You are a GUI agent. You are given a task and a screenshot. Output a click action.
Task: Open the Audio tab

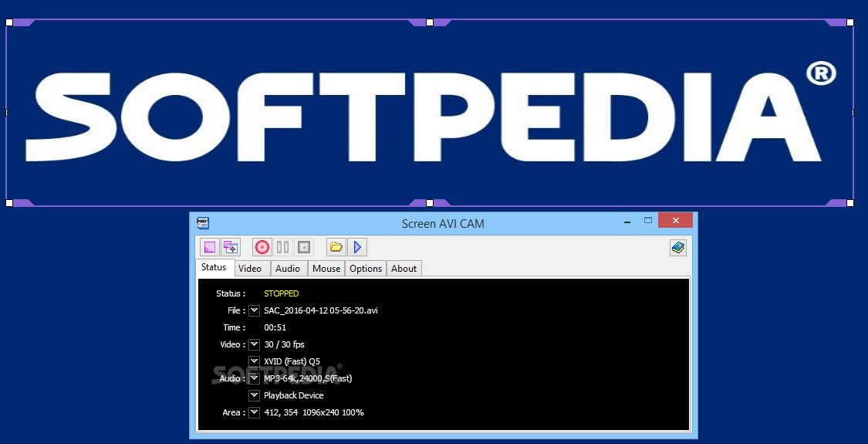coord(288,268)
